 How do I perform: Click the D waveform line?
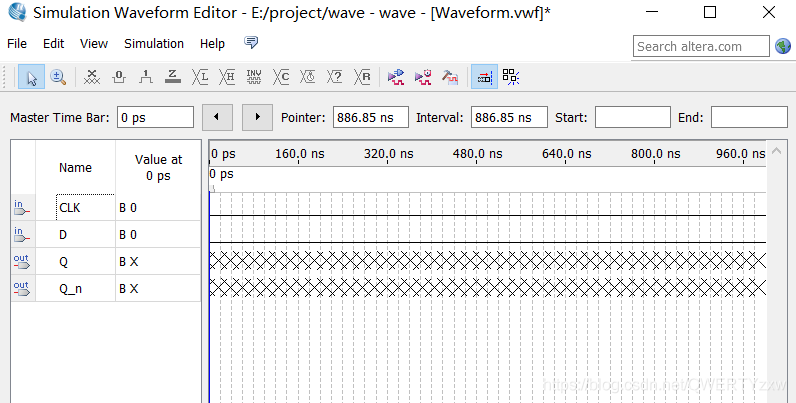coord(487,243)
